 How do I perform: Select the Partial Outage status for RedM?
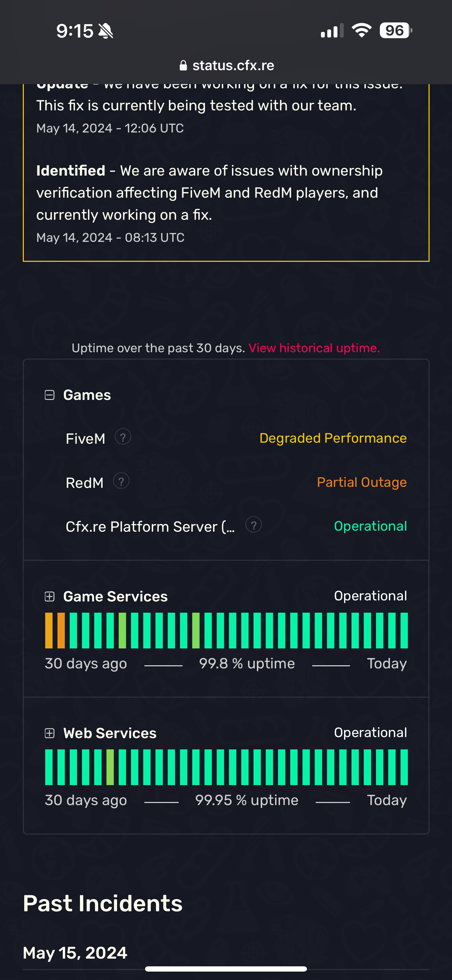362,482
